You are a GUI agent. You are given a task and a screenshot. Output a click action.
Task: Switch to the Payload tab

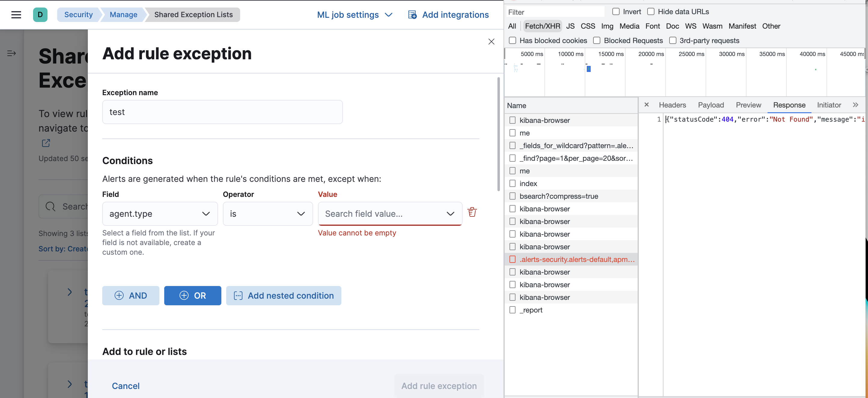[x=711, y=105]
